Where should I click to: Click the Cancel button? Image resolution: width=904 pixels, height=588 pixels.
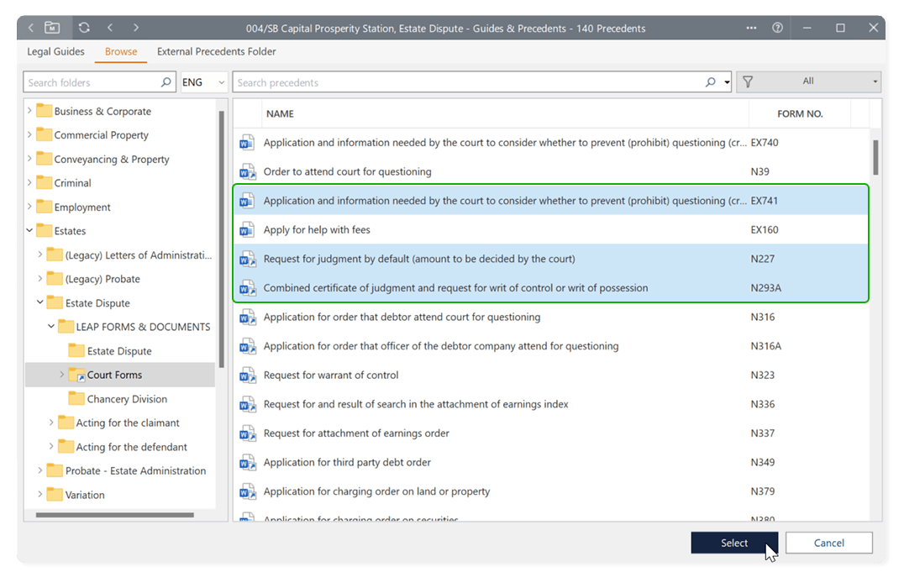(x=828, y=543)
